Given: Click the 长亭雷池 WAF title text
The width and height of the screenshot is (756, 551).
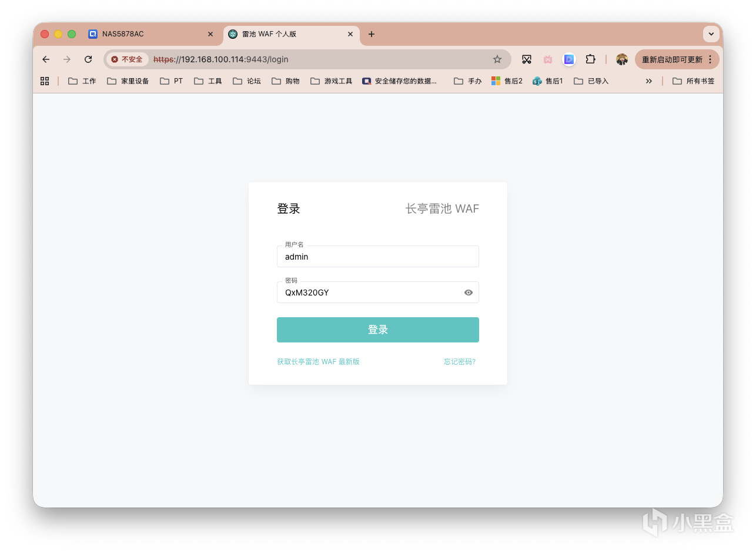Looking at the screenshot, I should 442,209.
